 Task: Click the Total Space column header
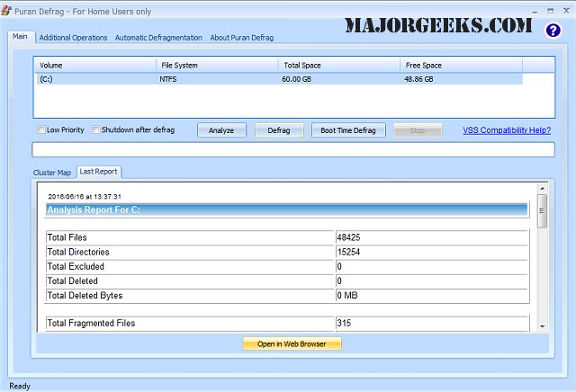click(x=339, y=66)
